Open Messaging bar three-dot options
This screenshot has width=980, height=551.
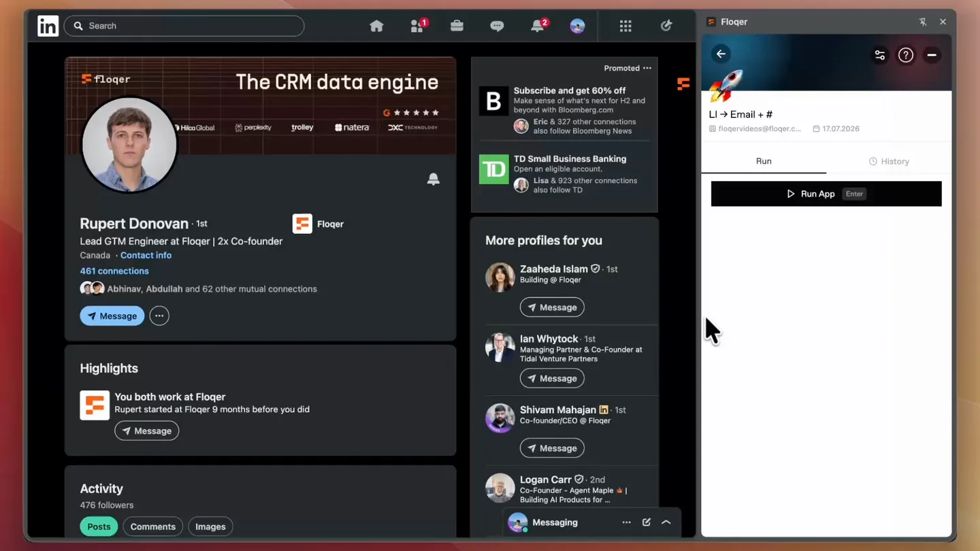(x=626, y=522)
